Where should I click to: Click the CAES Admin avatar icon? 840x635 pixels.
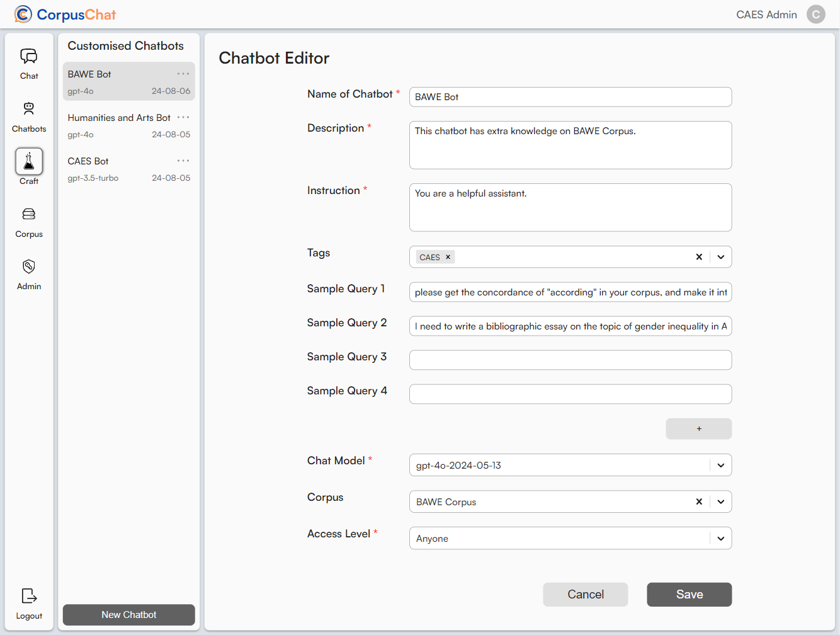click(x=816, y=14)
